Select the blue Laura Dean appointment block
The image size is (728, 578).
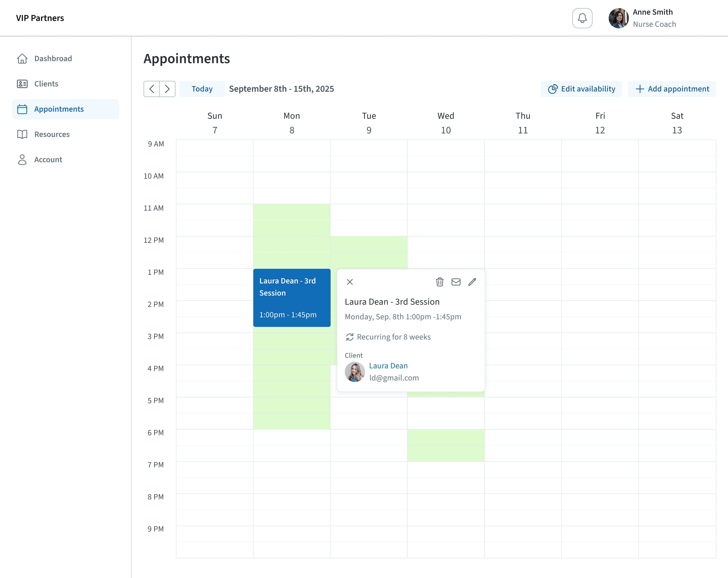[x=291, y=298]
